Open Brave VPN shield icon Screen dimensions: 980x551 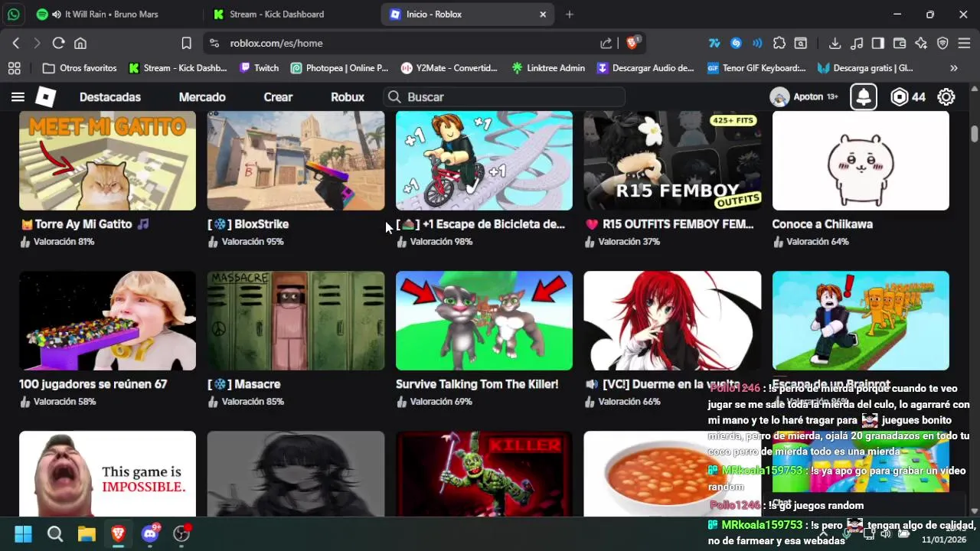(942, 44)
